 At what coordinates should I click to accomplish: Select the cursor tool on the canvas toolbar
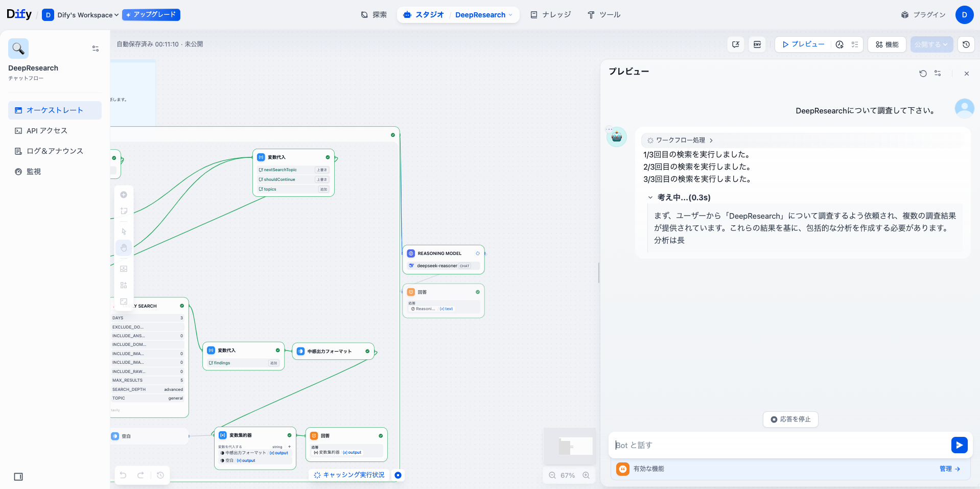(123, 231)
